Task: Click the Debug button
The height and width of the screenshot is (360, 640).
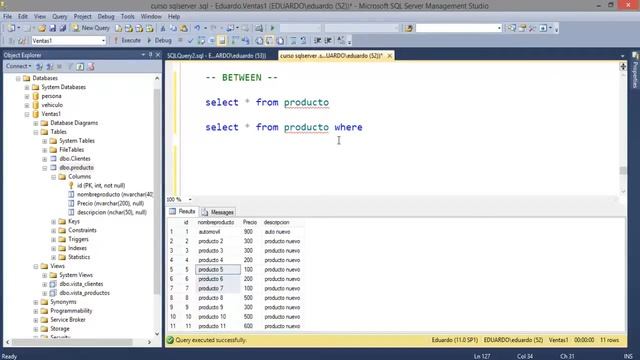Action: pos(159,40)
